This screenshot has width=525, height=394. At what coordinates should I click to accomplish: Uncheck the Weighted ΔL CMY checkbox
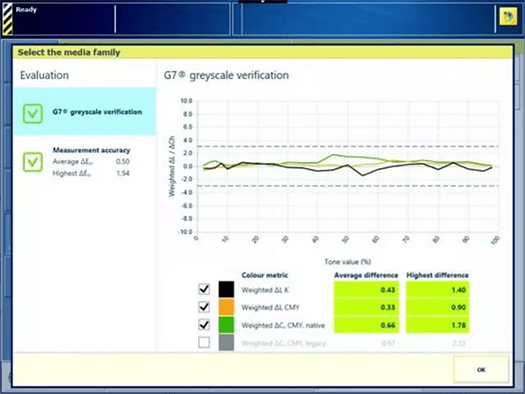(204, 307)
